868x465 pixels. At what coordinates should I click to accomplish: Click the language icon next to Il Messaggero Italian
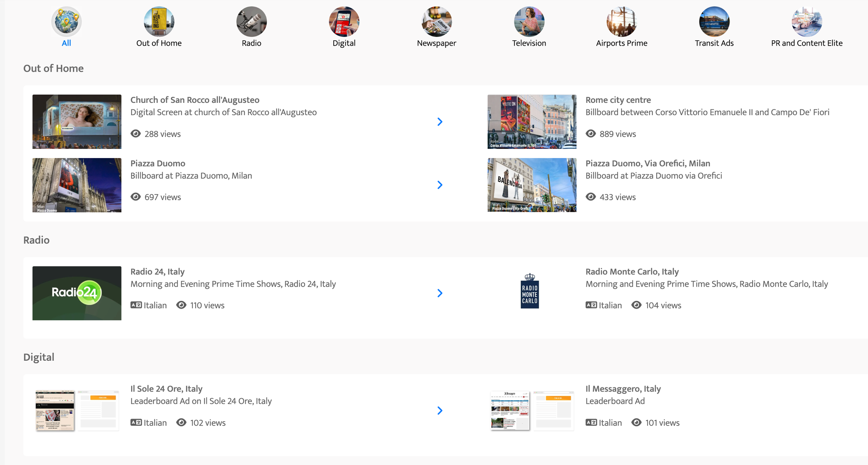591,422
